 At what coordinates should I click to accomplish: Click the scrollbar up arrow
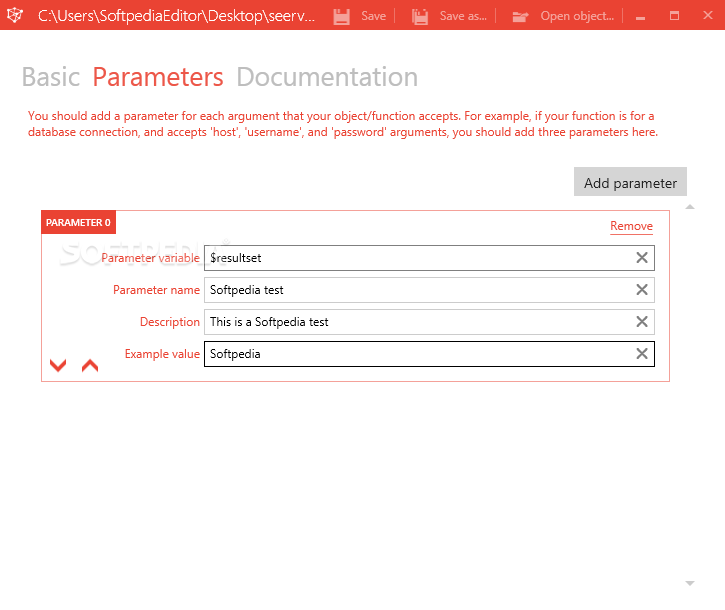pyautogui.click(x=690, y=207)
